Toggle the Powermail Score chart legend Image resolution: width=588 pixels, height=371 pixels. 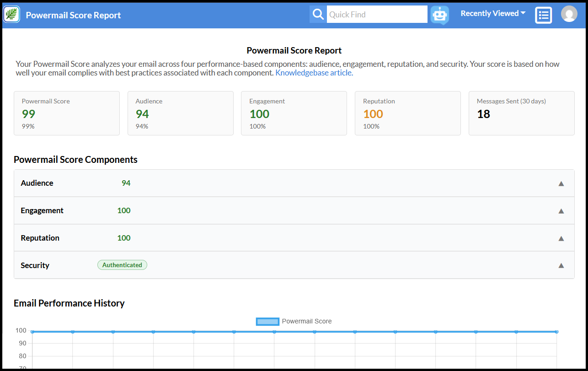294,322
